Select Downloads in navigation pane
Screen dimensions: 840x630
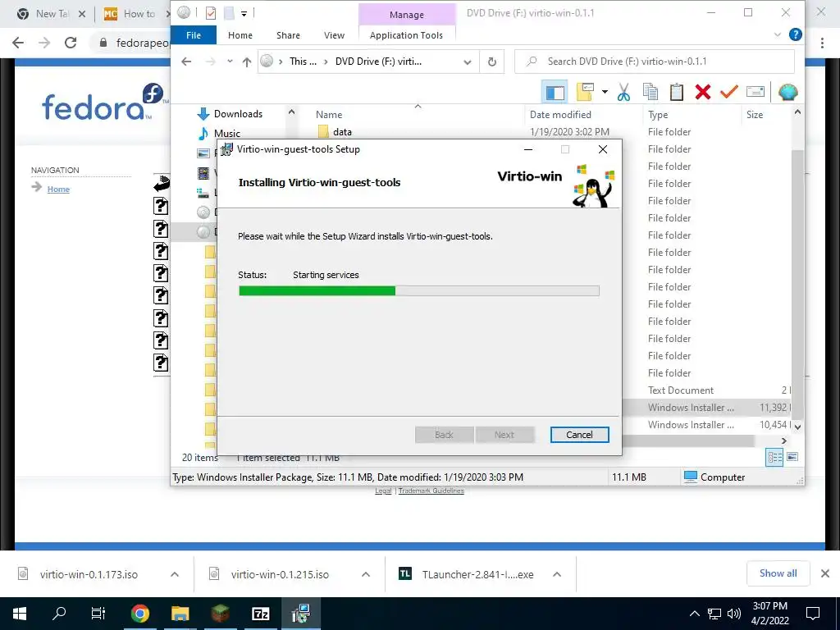238,113
